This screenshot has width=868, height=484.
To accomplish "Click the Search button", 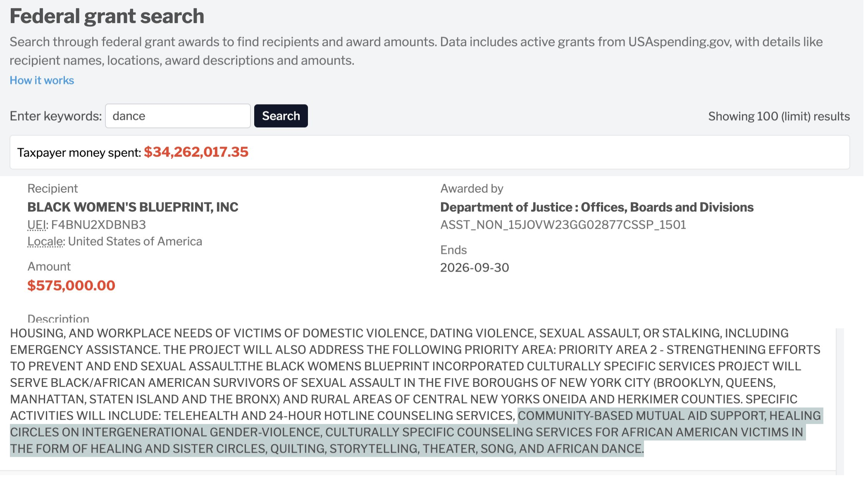I will click(281, 116).
